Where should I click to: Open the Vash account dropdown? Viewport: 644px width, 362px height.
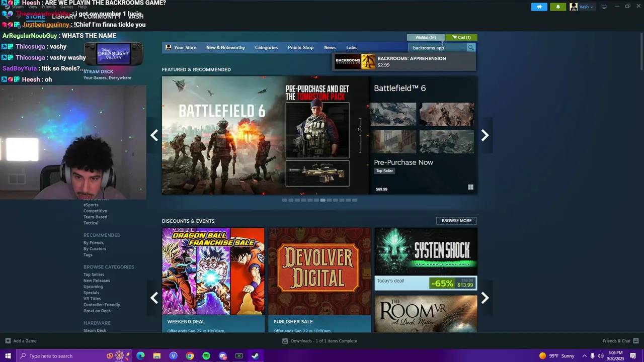pos(582,7)
